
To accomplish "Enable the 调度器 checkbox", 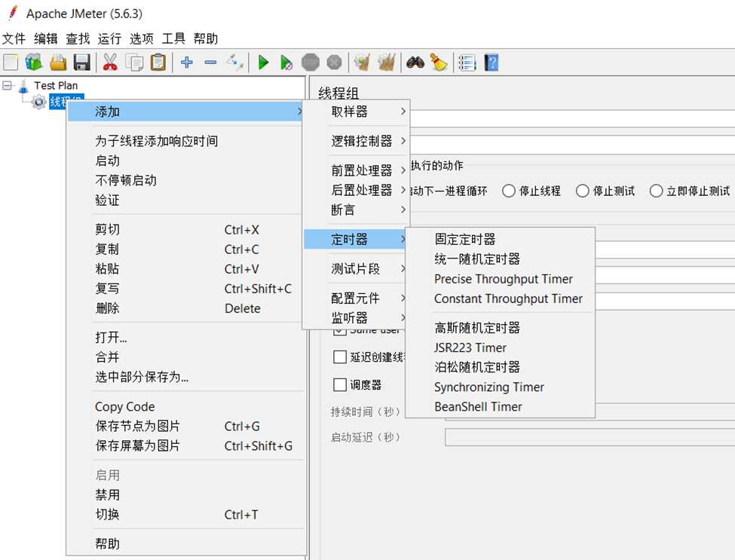I will pyautogui.click(x=340, y=385).
